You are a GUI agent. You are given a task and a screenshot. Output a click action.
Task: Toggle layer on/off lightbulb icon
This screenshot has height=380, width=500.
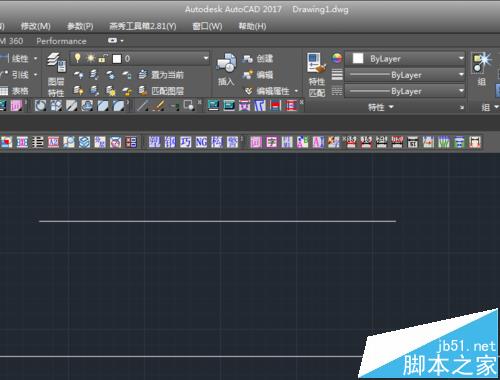(77, 58)
